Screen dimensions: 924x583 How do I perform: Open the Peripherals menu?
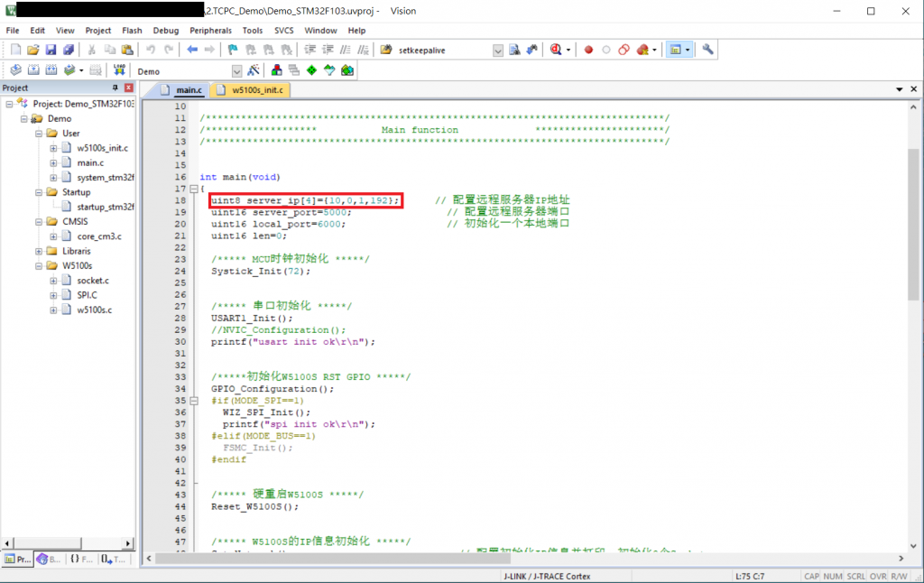210,31
